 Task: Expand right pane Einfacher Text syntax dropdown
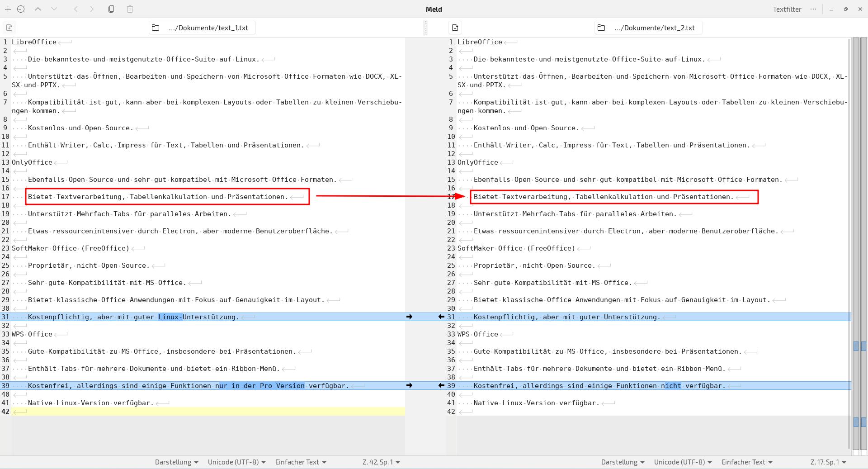(746, 462)
